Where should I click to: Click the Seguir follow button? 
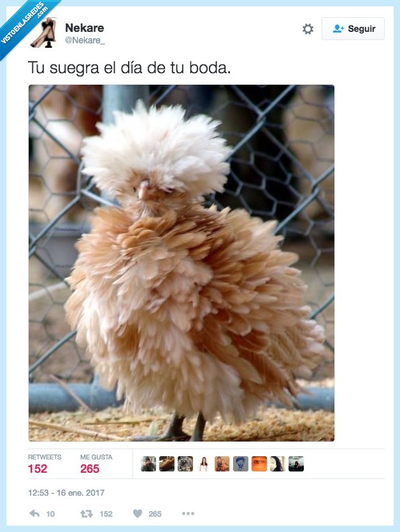click(x=353, y=29)
